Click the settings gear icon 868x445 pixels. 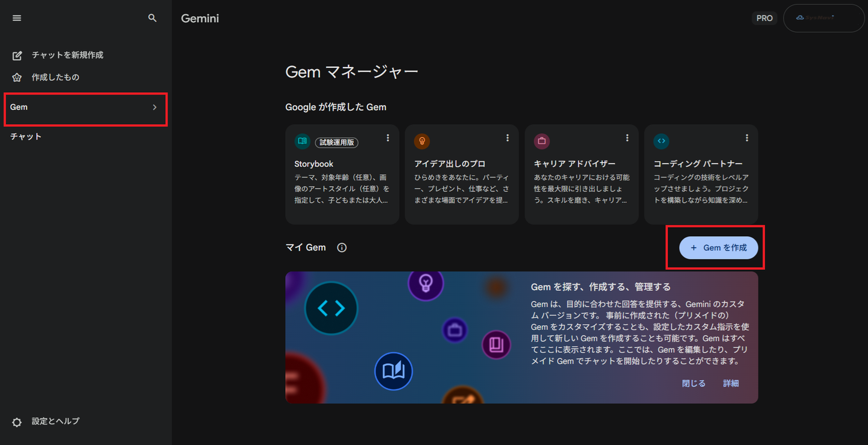coord(17,422)
